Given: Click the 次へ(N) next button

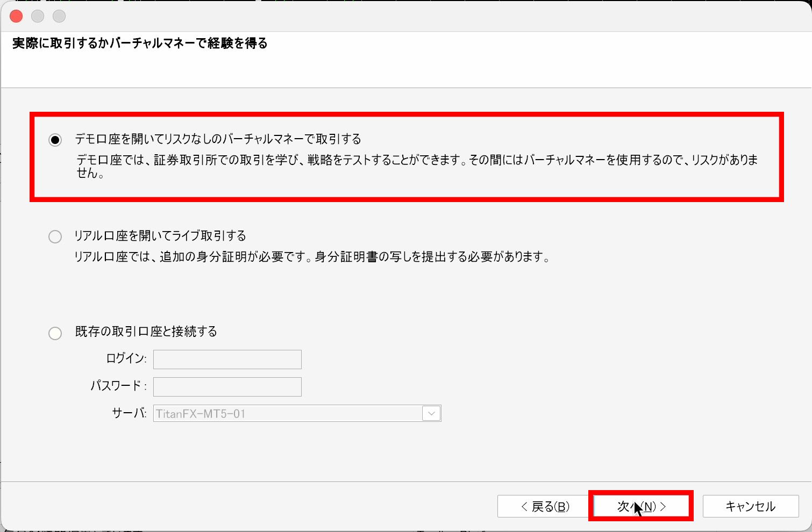Looking at the screenshot, I should tap(641, 506).
